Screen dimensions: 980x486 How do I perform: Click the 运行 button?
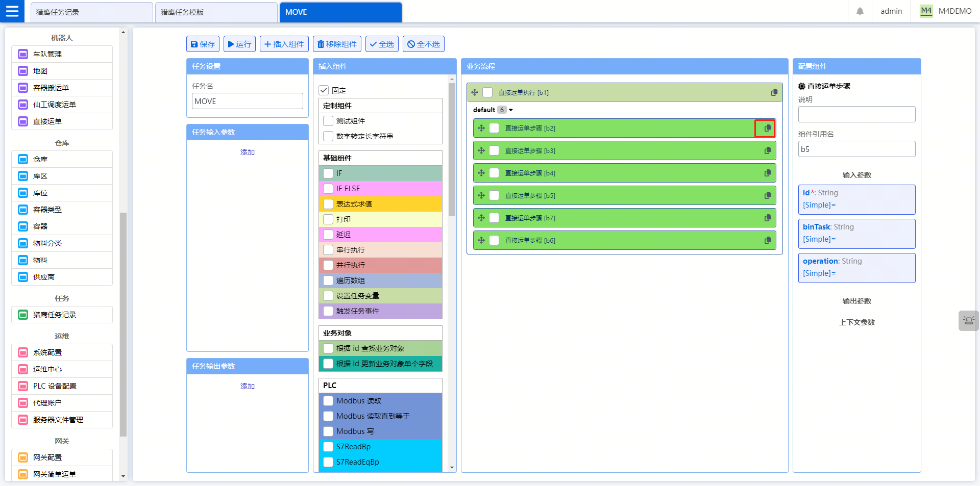coord(239,44)
